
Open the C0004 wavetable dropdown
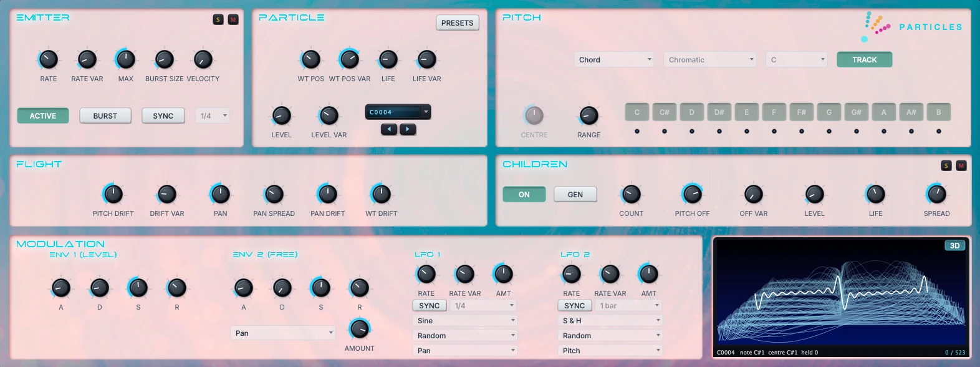click(x=398, y=112)
